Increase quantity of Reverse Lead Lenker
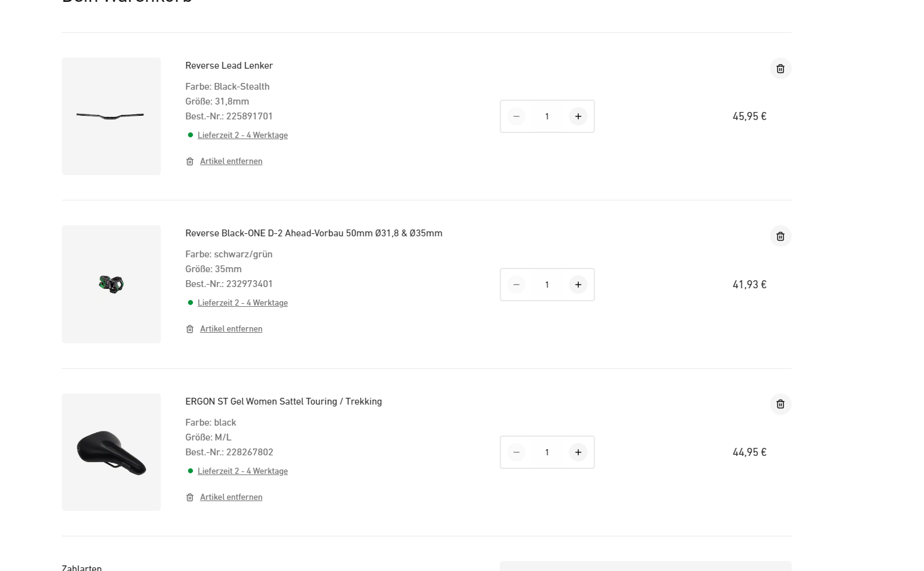Image resolution: width=924 pixels, height=571 pixels. tap(578, 116)
